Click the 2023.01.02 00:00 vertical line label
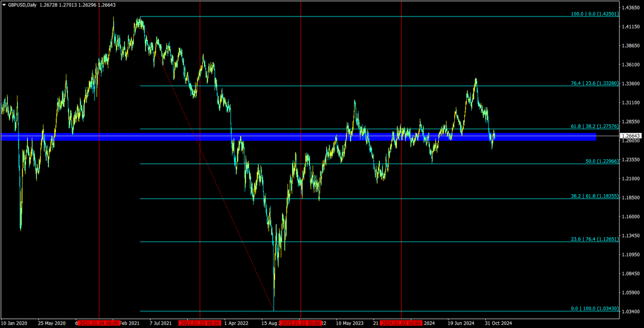The width and height of the screenshot is (644, 328). coord(301,323)
